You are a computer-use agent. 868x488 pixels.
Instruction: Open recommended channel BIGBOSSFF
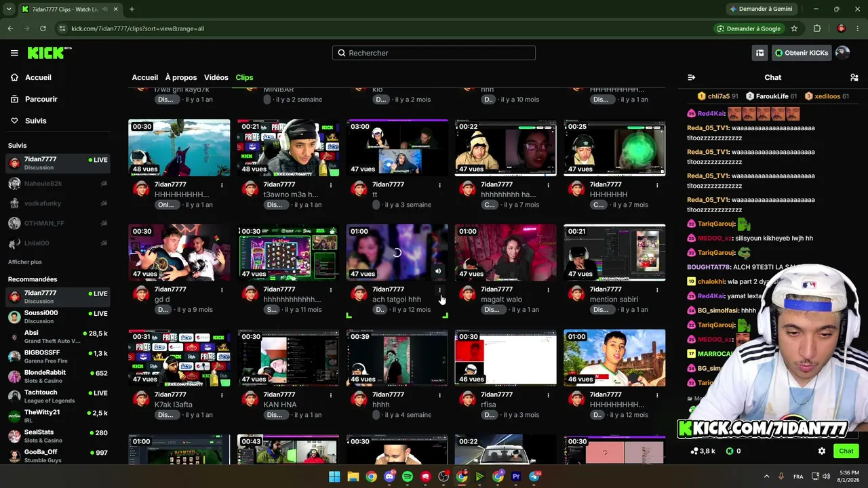58,357
